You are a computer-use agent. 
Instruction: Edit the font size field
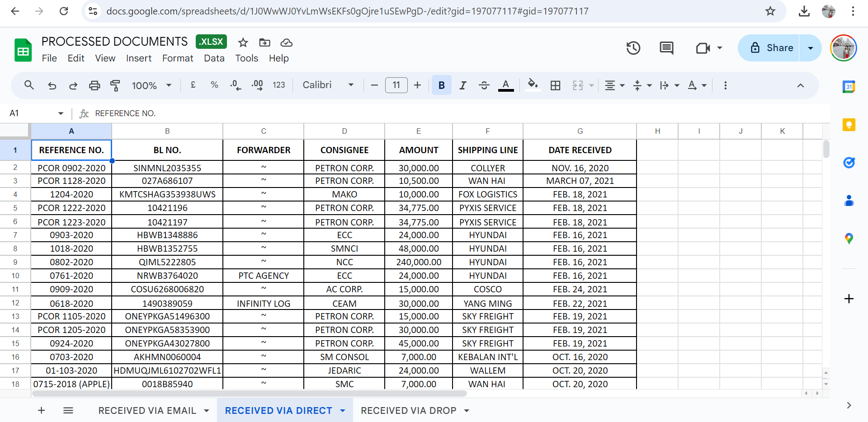pos(396,85)
